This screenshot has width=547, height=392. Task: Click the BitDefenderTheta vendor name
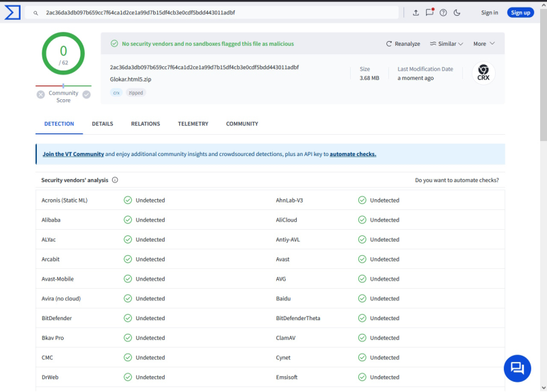click(298, 318)
